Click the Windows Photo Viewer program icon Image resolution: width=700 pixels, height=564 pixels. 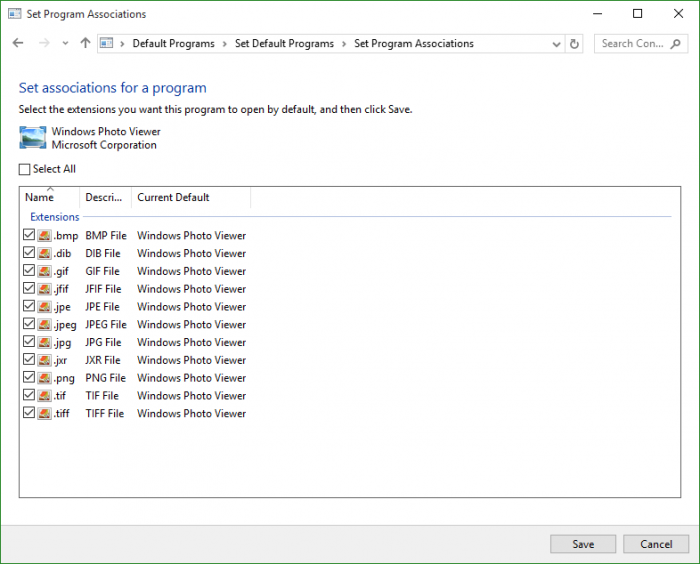click(33, 138)
